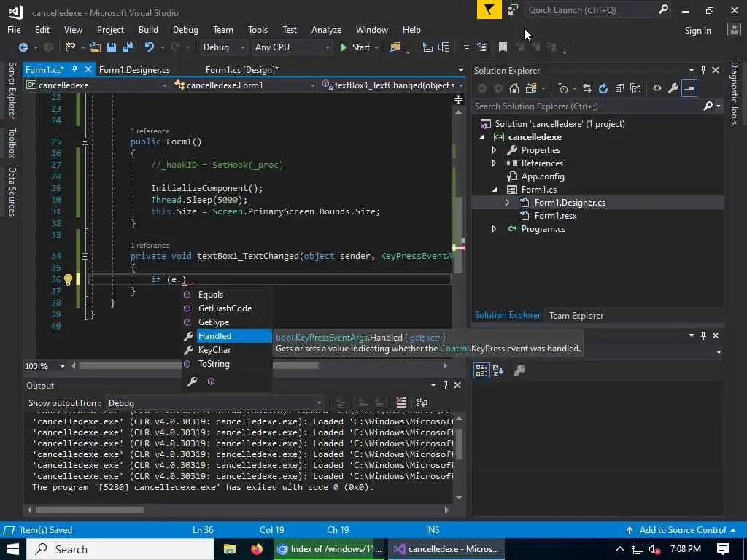Toggle Show All Files in Solution Explorer

pyautogui.click(x=635, y=88)
